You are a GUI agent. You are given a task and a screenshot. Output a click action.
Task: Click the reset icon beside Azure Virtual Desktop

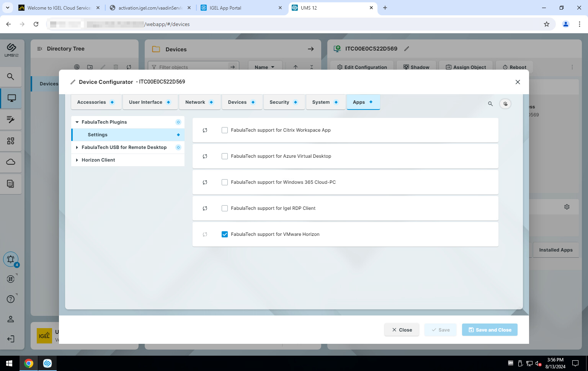(x=205, y=156)
